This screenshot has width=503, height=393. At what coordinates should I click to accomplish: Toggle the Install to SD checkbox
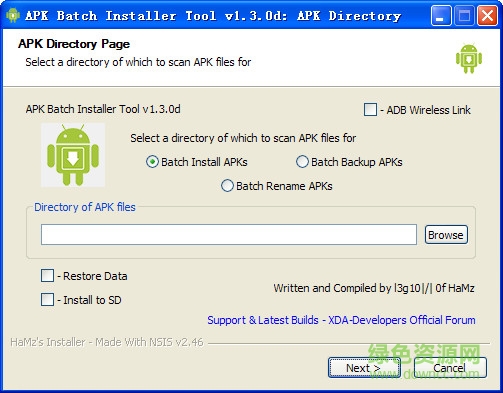(47, 300)
